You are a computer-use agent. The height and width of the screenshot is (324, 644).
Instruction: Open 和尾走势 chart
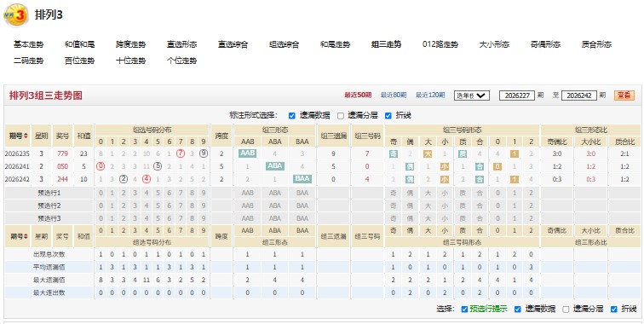(x=335, y=44)
